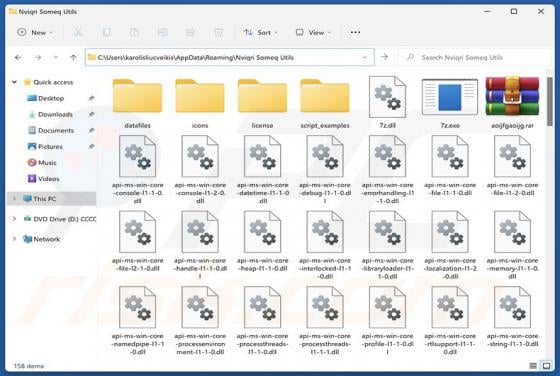This screenshot has height=376, width=560.
Task: Go back to previous folder
Action: coord(18,57)
